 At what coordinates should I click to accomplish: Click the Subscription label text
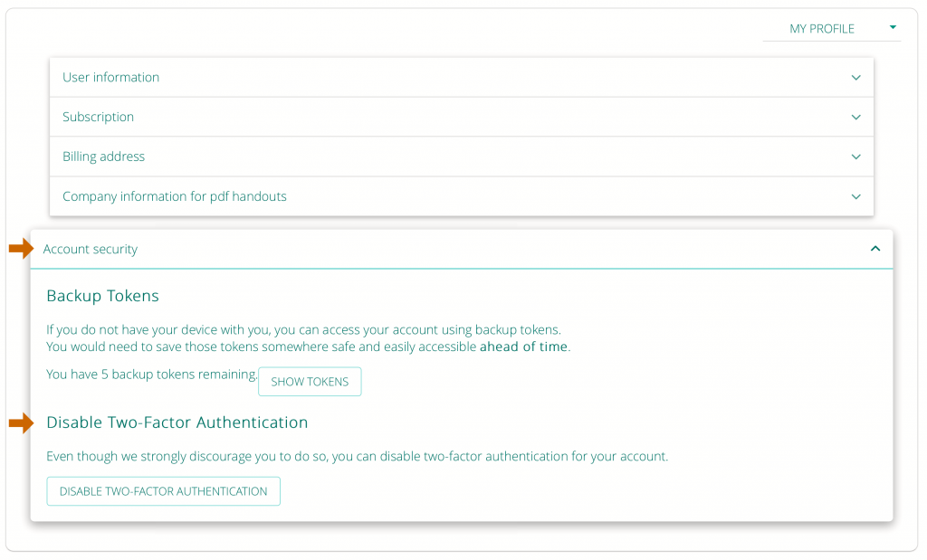(98, 117)
